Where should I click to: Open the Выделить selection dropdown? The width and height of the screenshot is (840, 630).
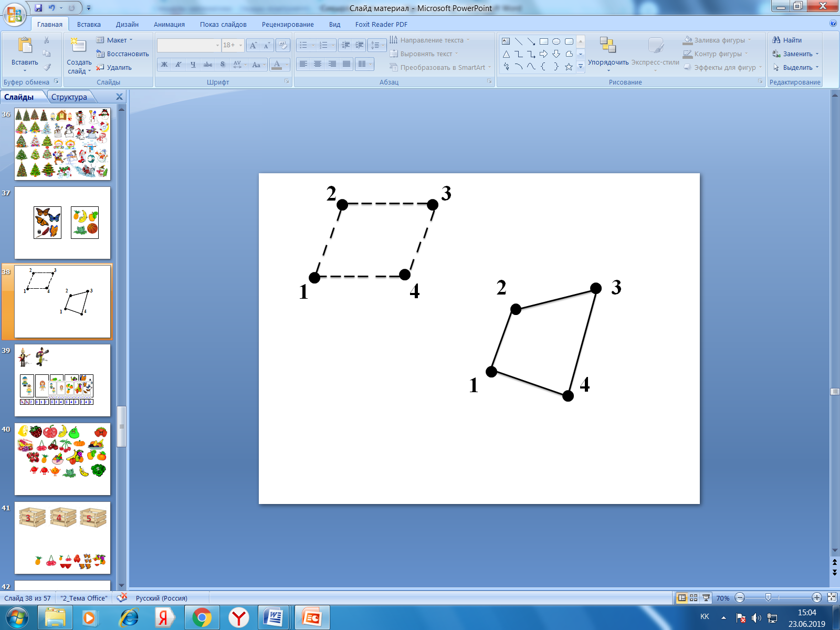click(796, 67)
